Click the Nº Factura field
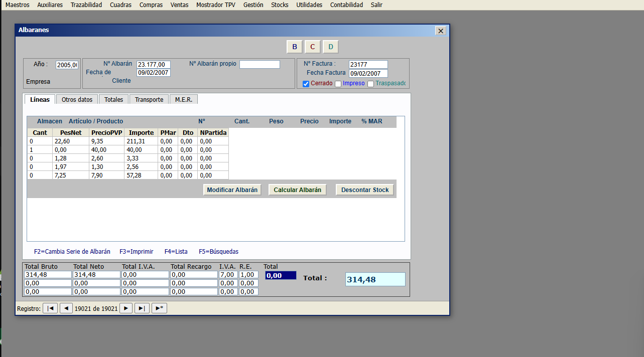This screenshot has width=644, height=357. 368,65
